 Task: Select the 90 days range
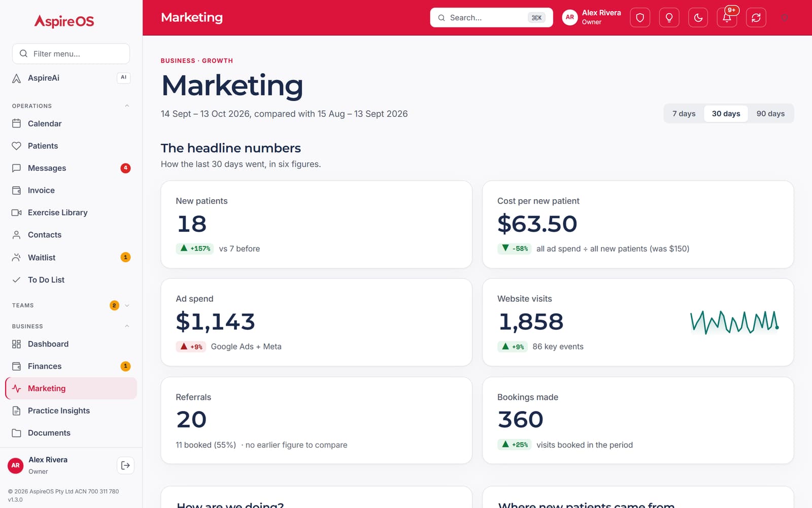(770, 114)
